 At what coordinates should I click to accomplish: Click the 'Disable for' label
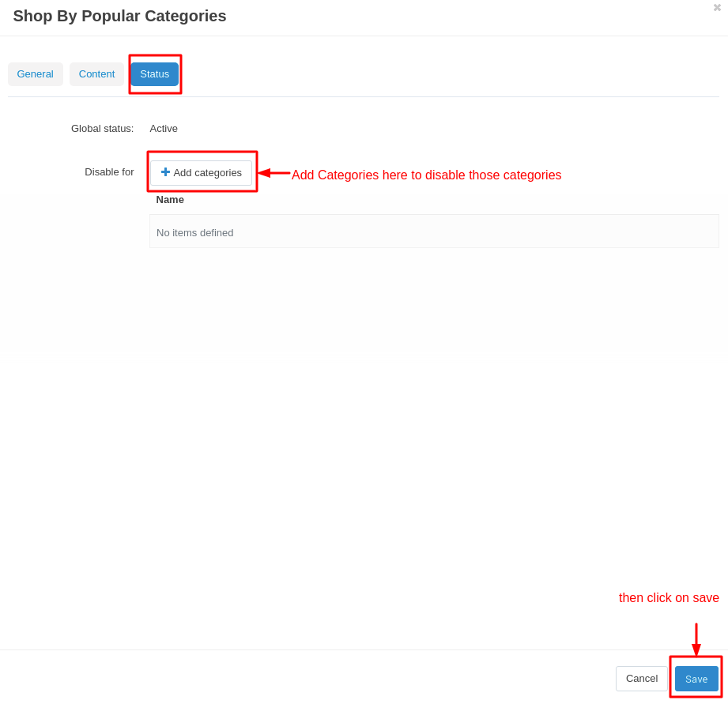(x=109, y=172)
